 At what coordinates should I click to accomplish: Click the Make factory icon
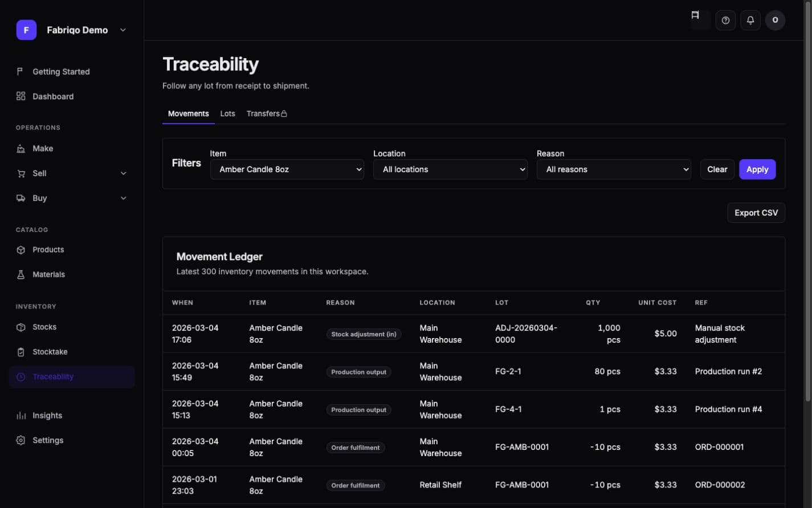pos(21,148)
